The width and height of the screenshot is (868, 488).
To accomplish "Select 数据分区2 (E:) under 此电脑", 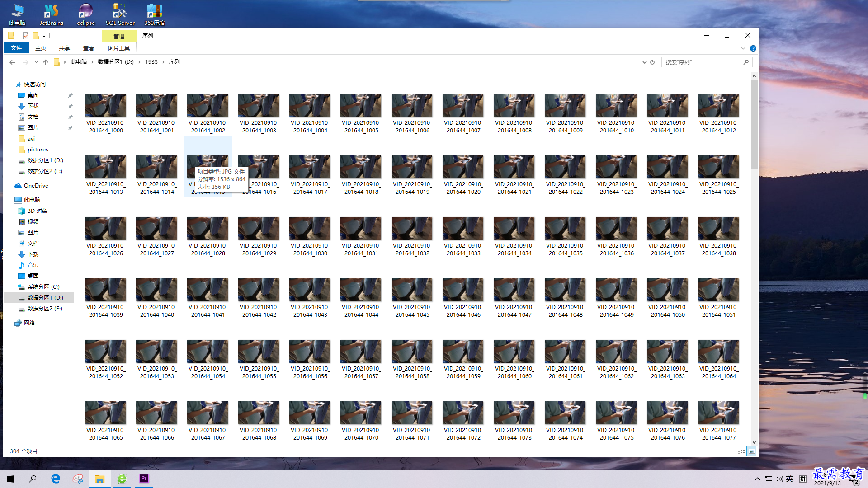I will pyautogui.click(x=45, y=309).
